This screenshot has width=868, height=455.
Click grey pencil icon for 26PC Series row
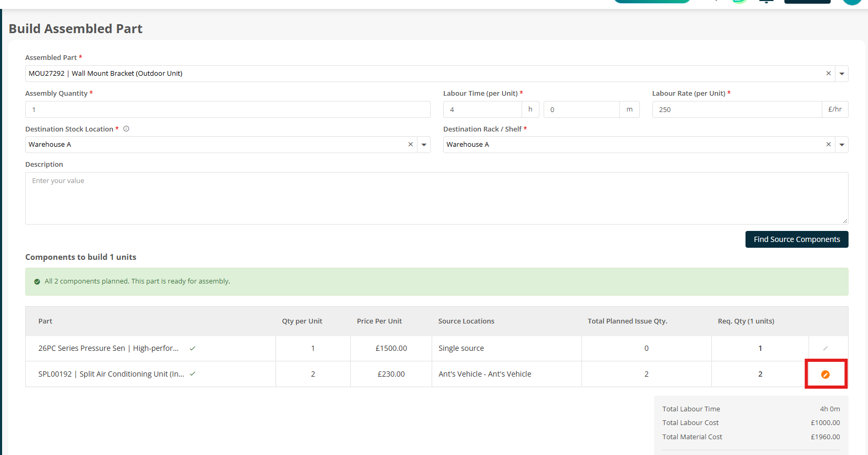pos(825,348)
